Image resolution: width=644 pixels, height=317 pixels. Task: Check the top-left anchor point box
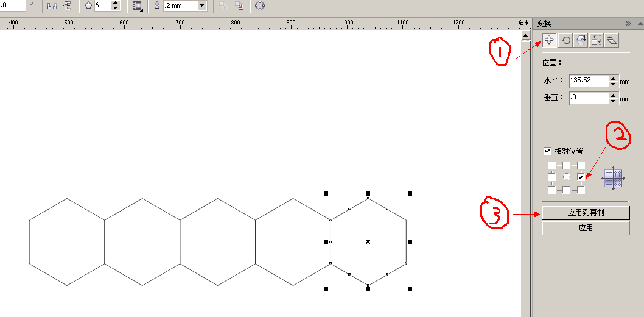click(551, 165)
